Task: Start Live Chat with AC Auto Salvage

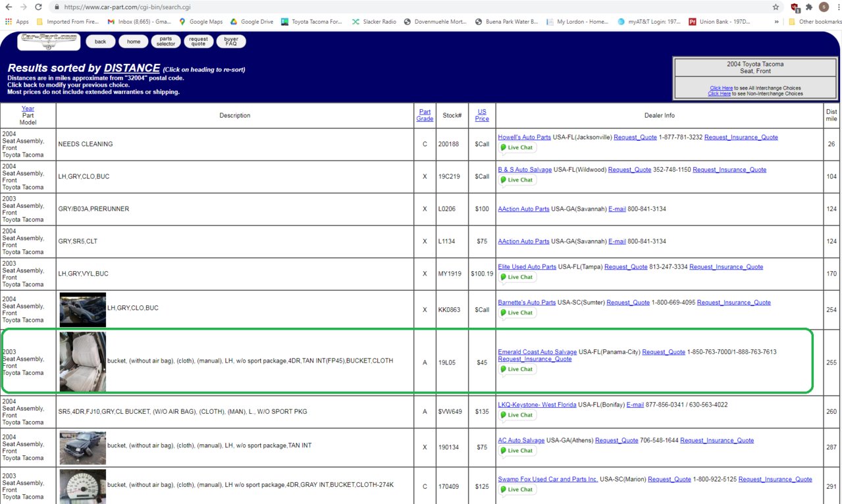Action: point(517,451)
